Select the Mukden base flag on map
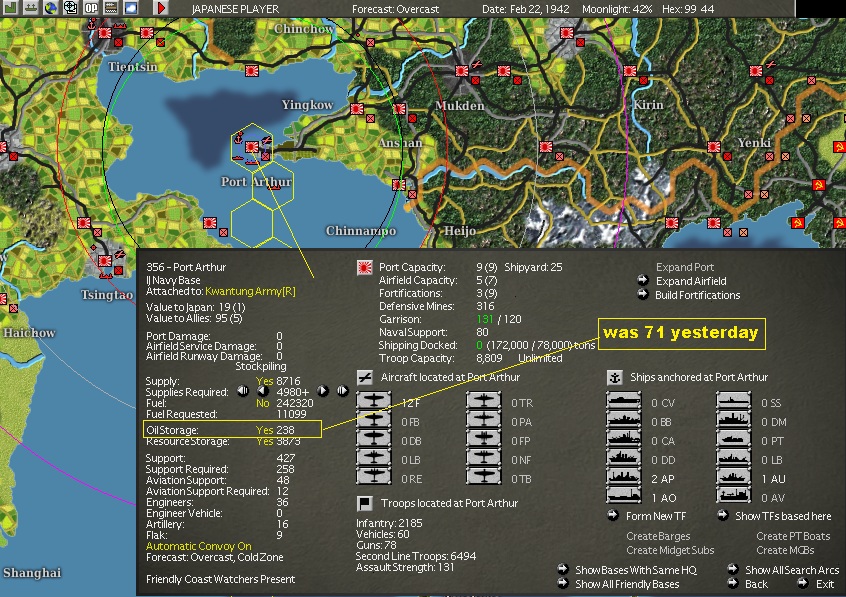846x597 pixels. pos(462,71)
